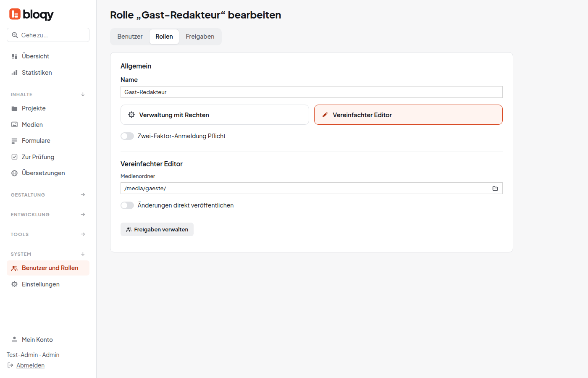The width and height of the screenshot is (588, 378).
Task: Open Mein Konto
Action: [x=48, y=340]
